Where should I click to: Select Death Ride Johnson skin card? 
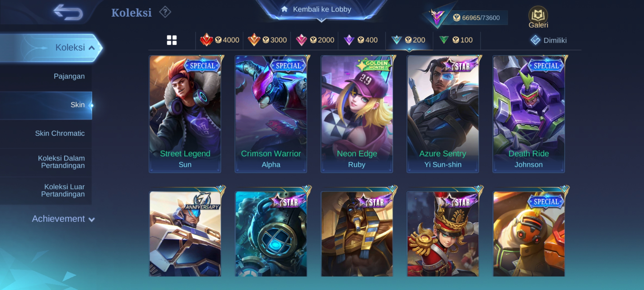(x=529, y=114)
